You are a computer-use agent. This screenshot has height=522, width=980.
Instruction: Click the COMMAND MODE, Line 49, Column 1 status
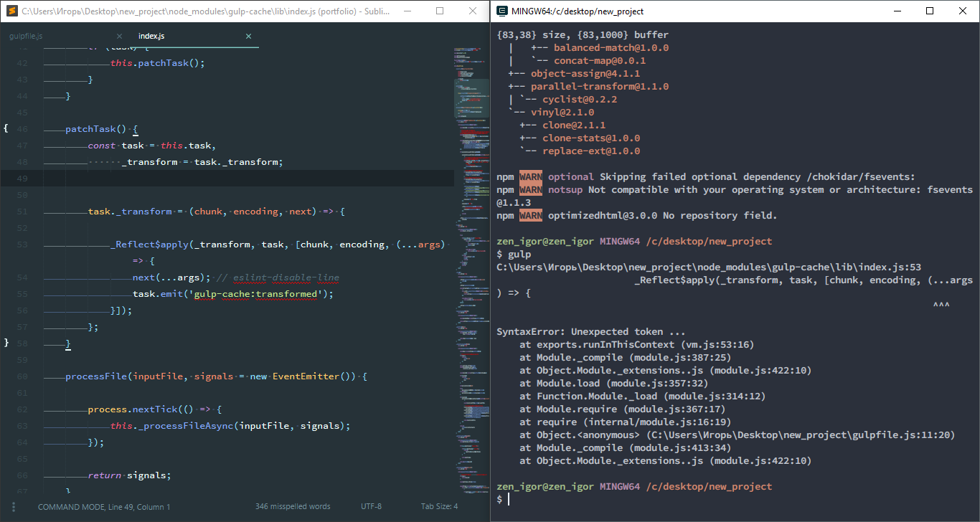point(104,506)
